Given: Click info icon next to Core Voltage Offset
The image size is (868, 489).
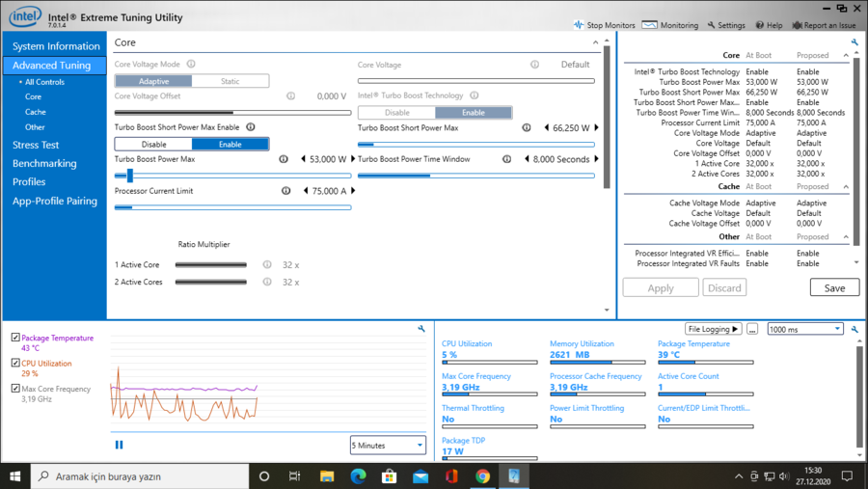Looking at the screenshot, I should click(x=290, y=95).
